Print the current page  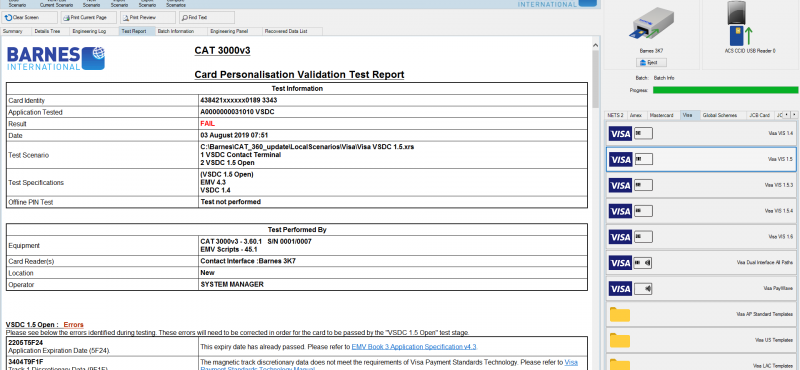tap(89, 17)
